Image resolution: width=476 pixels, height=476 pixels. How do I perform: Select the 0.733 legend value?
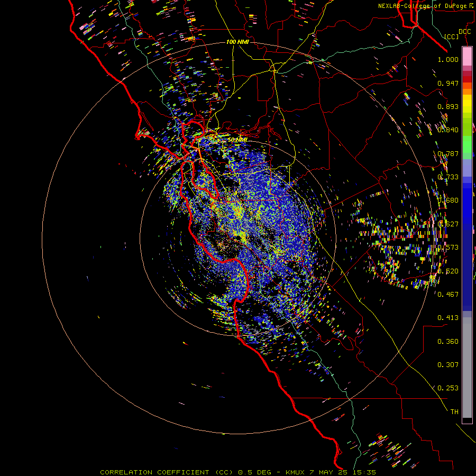tap(448, 177)
